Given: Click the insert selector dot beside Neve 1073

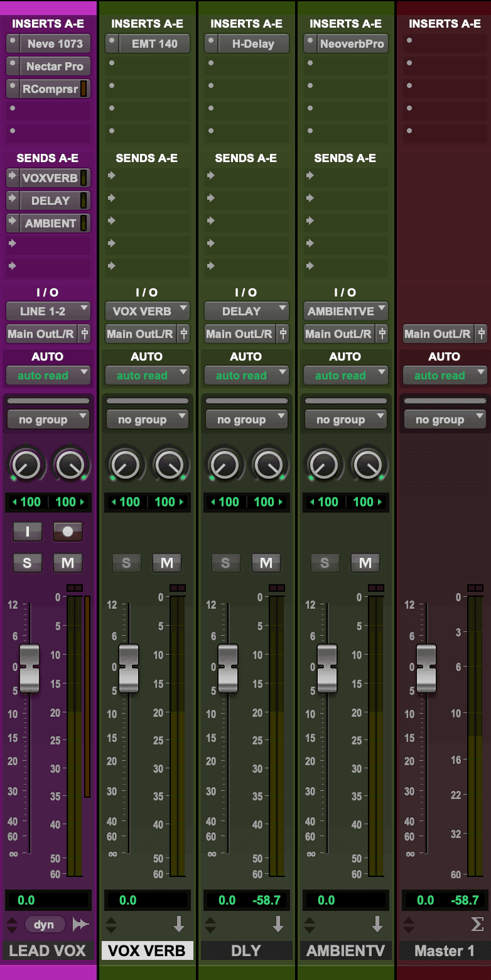Looking at the screenshot, I should coord(13,44).
